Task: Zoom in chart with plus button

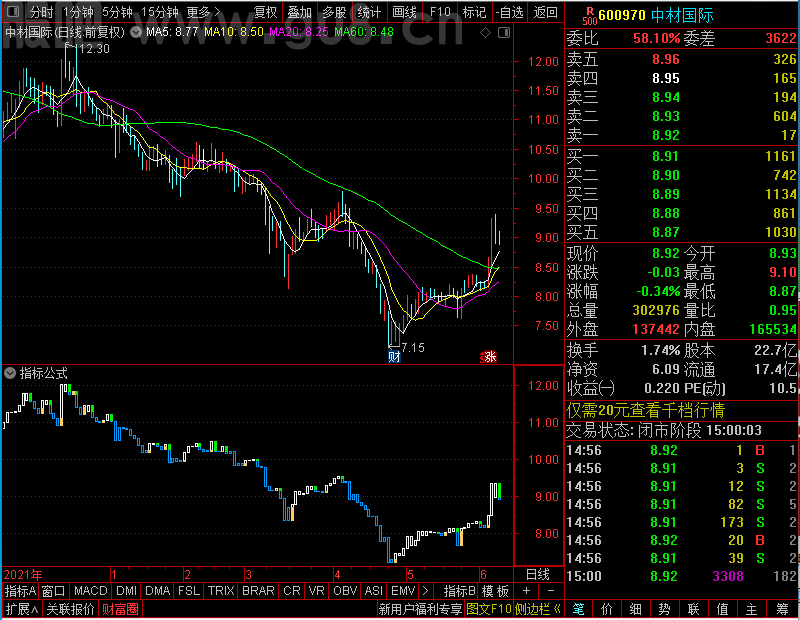Action: tap(526, 591)
